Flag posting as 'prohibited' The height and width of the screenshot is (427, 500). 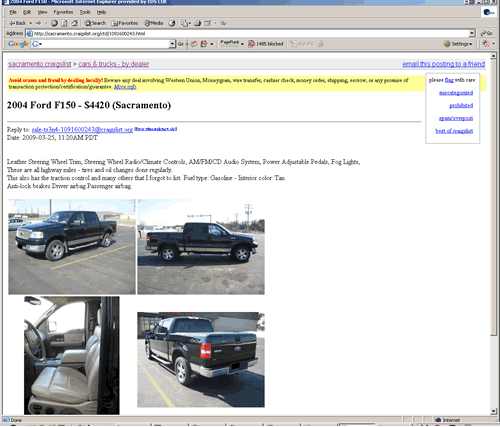pos(461,106)
